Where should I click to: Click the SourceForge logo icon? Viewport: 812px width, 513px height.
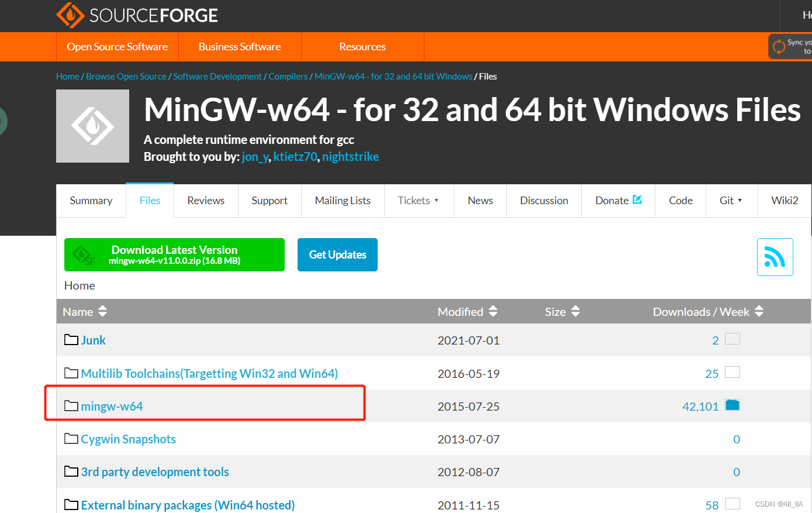70,15
